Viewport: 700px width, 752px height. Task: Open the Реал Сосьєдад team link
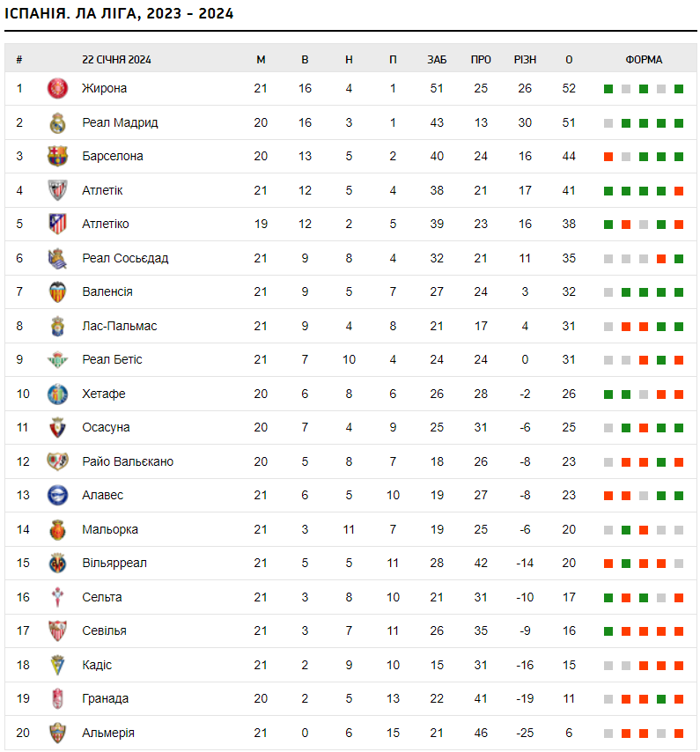tap(125, 258)
